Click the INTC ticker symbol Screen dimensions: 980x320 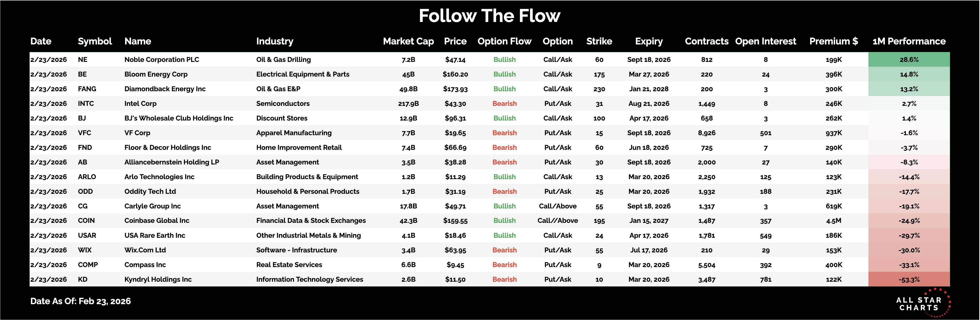[86, 104]
